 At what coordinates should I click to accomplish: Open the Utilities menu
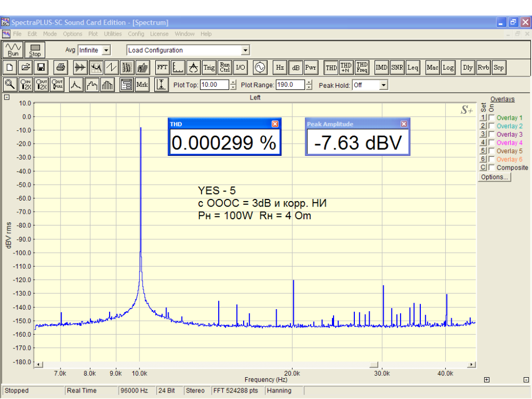(x=113, y=34)
